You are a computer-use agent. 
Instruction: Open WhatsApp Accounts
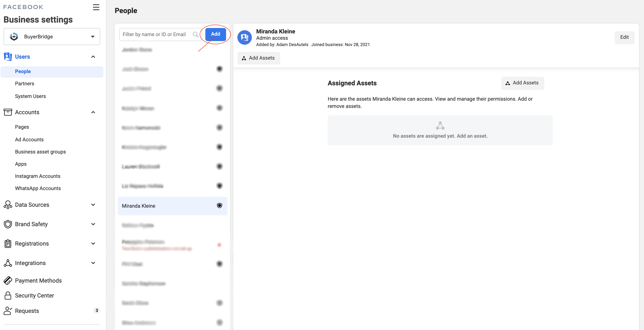tap(38, 188)
